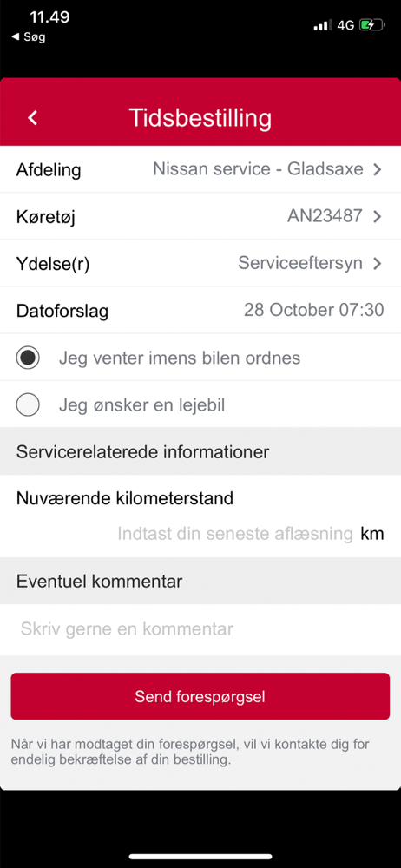The width and height of the screenshot is (401, 868).
Task: Tap the home indicator bar at bottom
Action: click(x=200, y=857)
